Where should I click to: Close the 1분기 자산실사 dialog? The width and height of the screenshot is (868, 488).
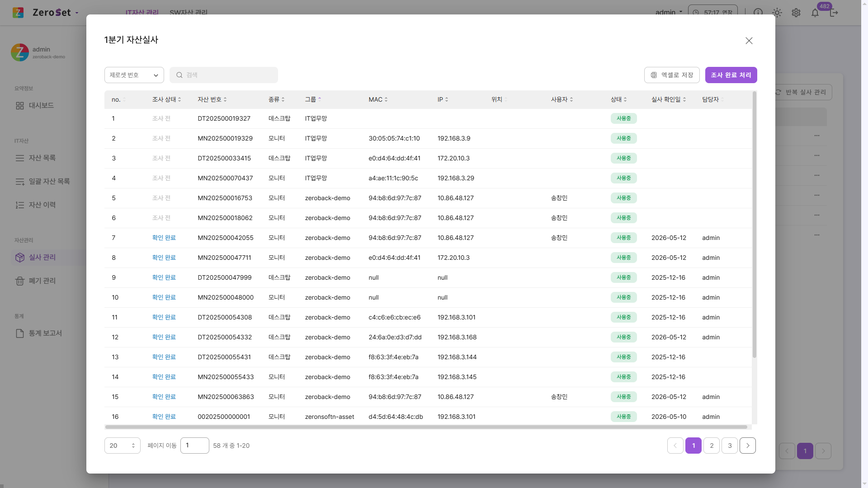coord(749,41)
